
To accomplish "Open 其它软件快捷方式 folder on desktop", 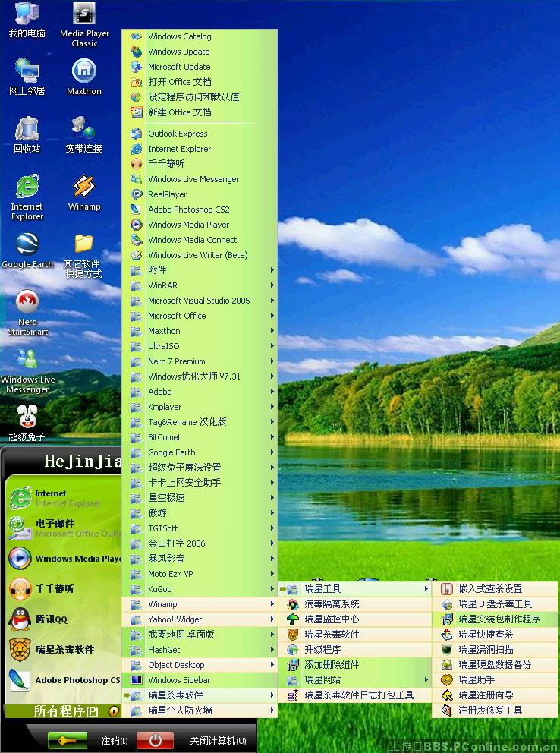I will [x=83, y=256].
